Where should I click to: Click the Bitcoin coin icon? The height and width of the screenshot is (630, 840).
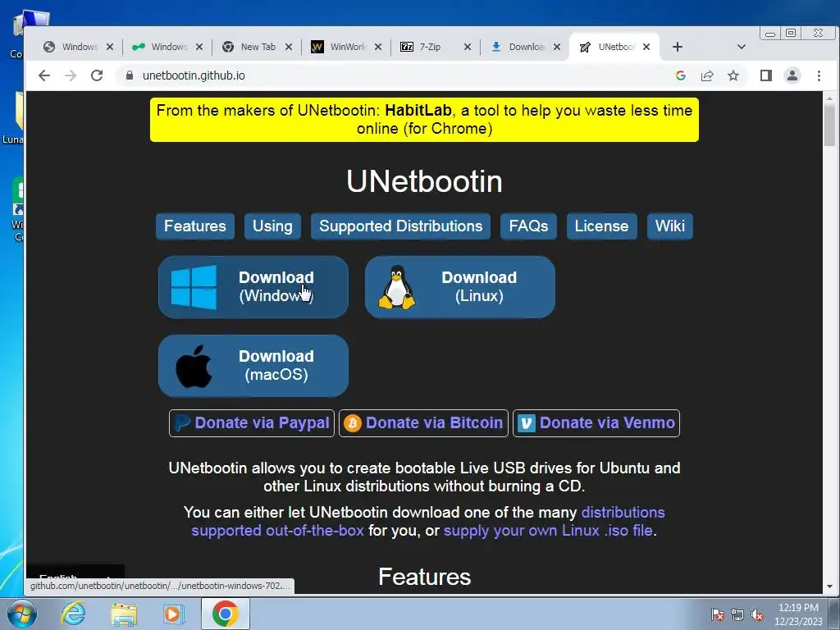[x=353, y=424]
